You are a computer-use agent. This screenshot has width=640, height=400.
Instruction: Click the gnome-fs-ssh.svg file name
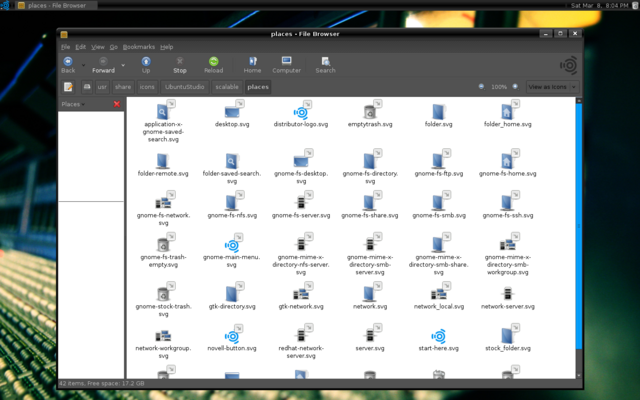coord(508,215)
